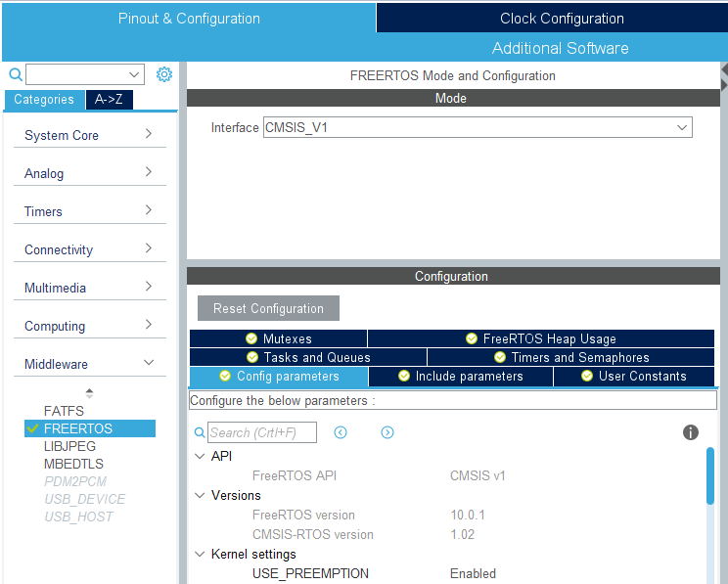Go to previous search result arrow

(341, 432)
